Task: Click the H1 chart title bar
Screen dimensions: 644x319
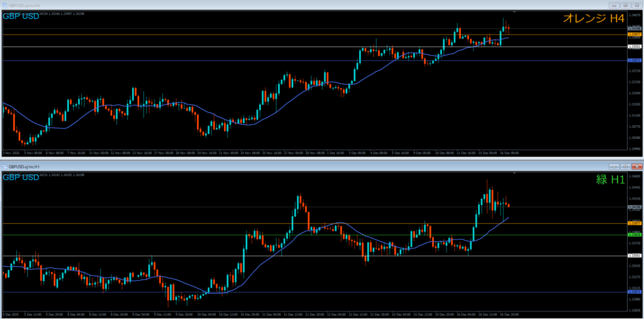Action: tap(314, 167)
